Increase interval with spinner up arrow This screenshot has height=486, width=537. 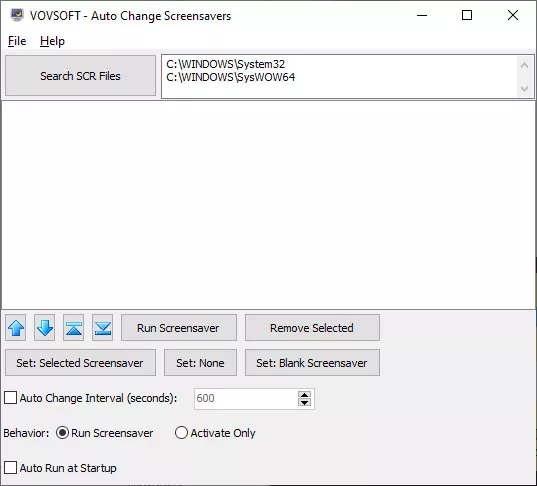click(x=304, y=395)
